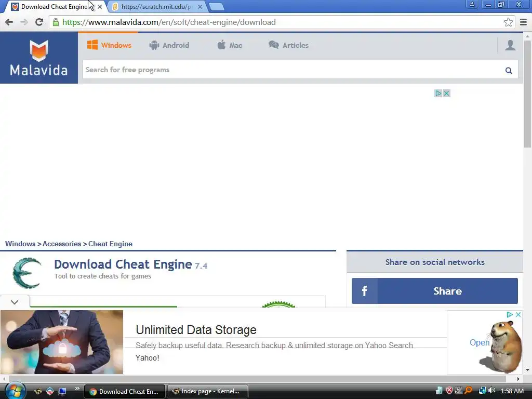Go back with the browser back arrow

click(9, 22)
